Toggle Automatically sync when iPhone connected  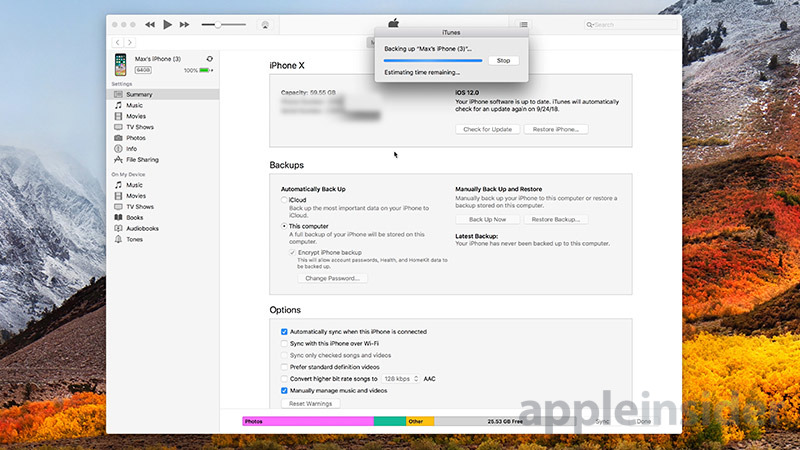point(284,332)
